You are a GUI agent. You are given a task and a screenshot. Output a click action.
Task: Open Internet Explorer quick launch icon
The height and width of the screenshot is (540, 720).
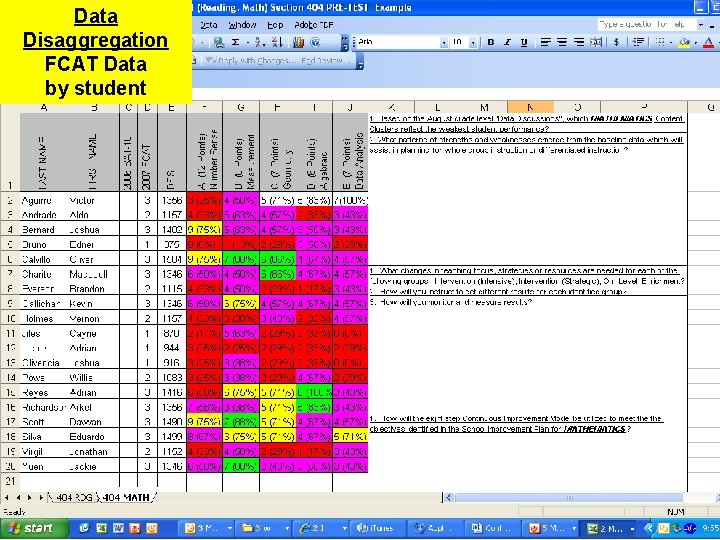point(84,529)
